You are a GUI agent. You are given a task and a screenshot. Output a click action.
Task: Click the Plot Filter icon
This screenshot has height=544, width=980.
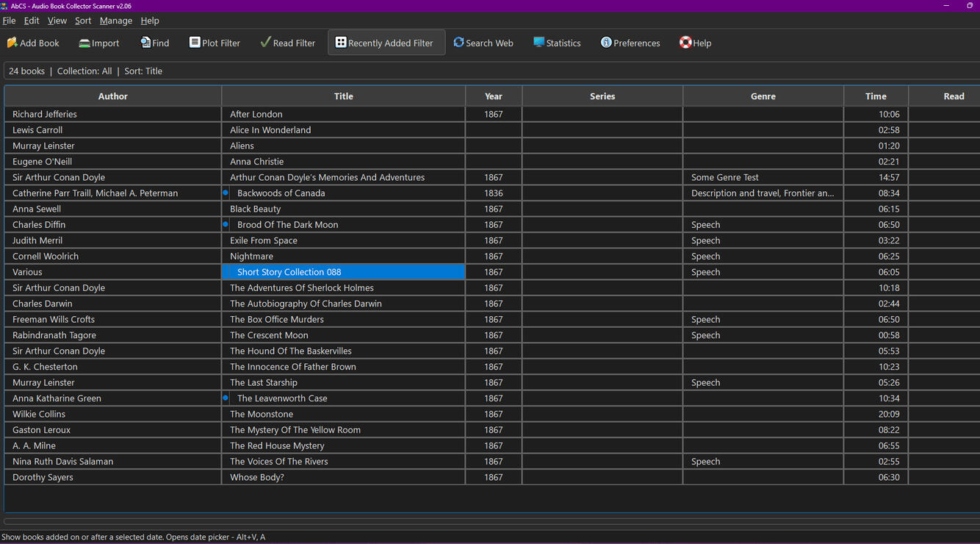point(195,43)
